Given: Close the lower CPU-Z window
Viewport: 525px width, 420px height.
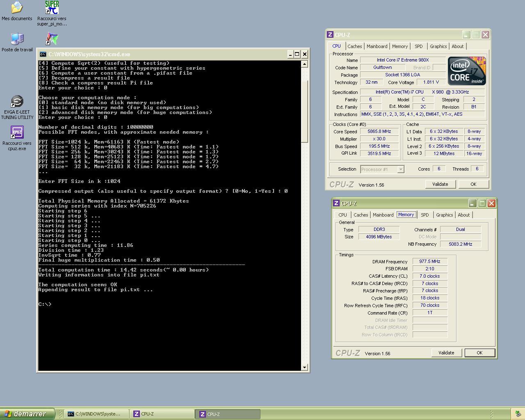Looking at the screenshot, I should pyautogui.click(x=491, y=203).
